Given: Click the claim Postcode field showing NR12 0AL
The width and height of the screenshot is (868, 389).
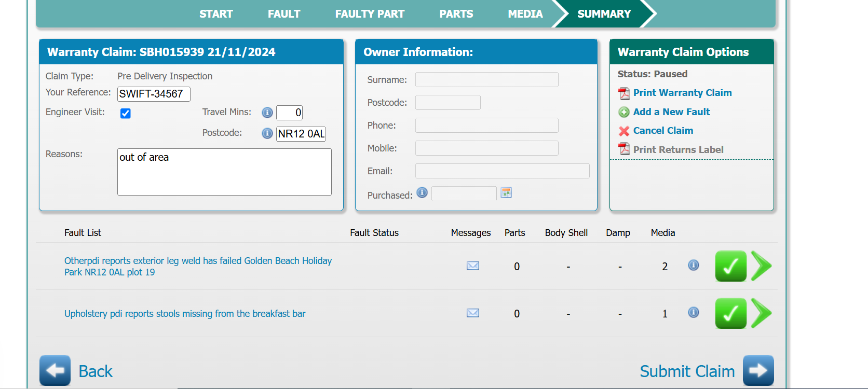Looking at the screenshot, I should point(301,134).
